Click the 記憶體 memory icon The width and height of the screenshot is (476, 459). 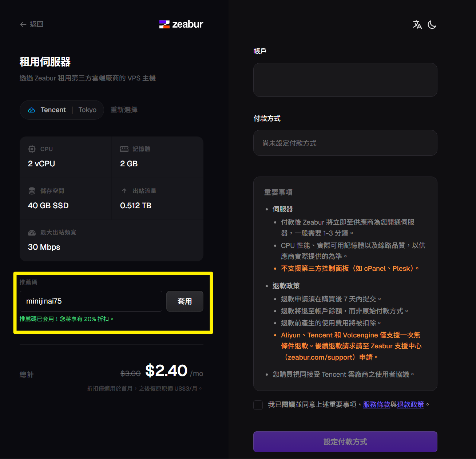point(124,149)
